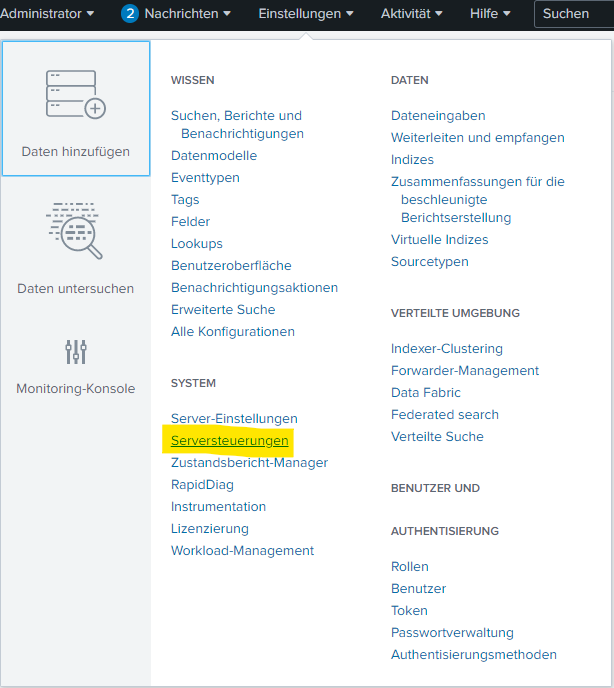614x688 pixels.
Task: Open the Aktivität menu
Action: point(413,14)
